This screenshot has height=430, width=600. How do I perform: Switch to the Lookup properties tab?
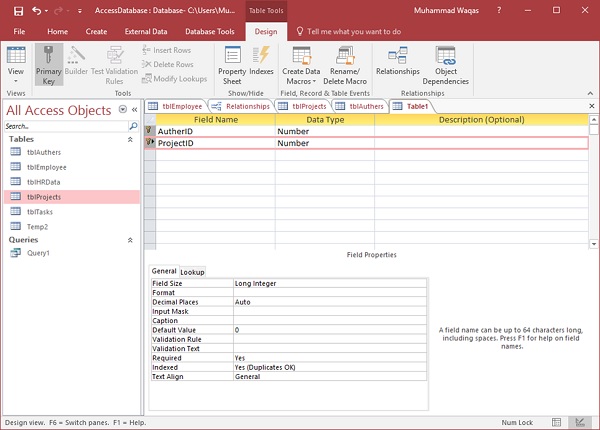[x=192, y=271]
